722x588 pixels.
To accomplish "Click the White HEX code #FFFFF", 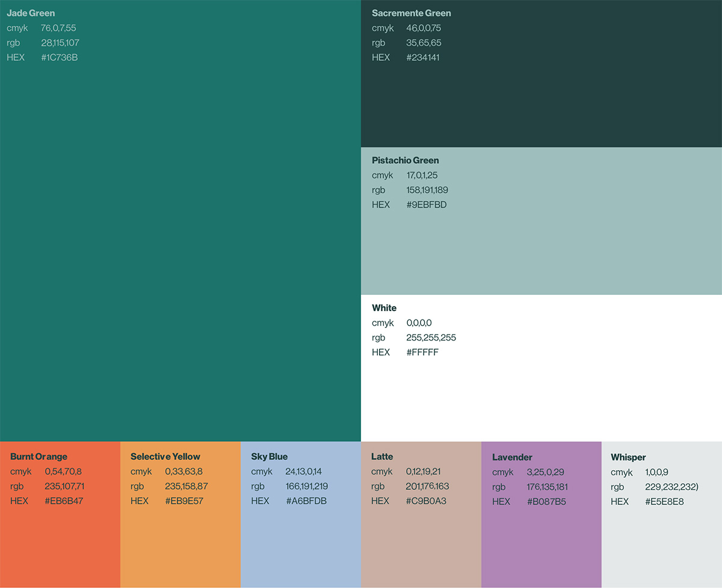I will (422, 353).
